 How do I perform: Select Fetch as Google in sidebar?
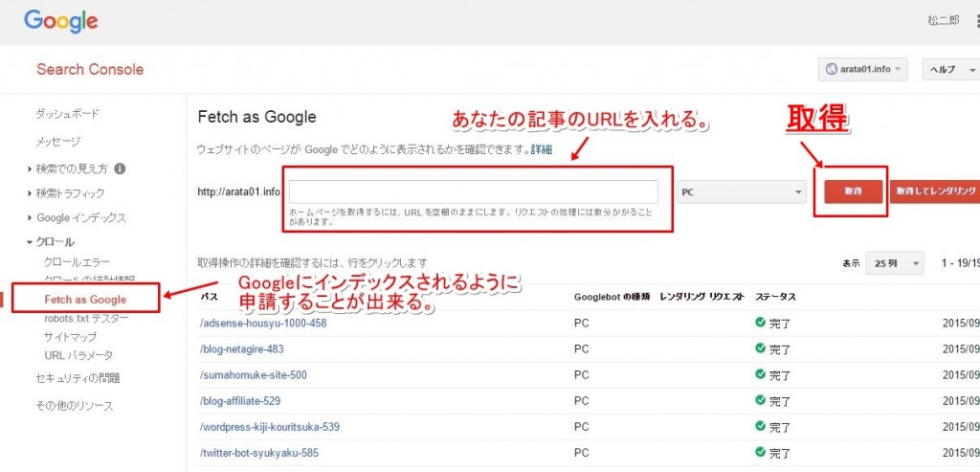click(x=85, y=300)
